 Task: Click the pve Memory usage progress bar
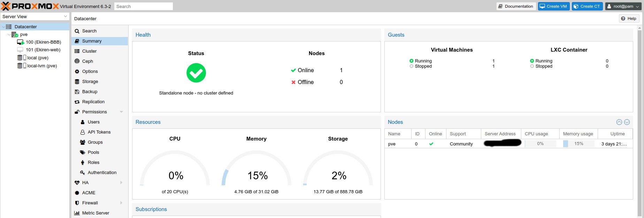[x=578, y=144]
